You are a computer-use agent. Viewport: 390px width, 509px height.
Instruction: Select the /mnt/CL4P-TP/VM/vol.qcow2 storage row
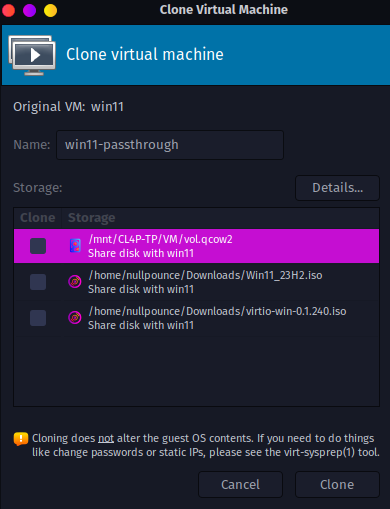point(196,246)
